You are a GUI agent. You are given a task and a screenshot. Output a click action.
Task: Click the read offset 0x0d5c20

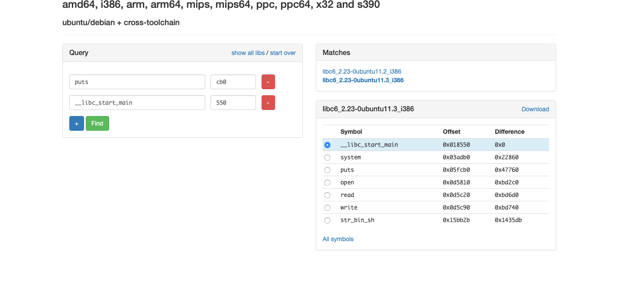point(456,195)
